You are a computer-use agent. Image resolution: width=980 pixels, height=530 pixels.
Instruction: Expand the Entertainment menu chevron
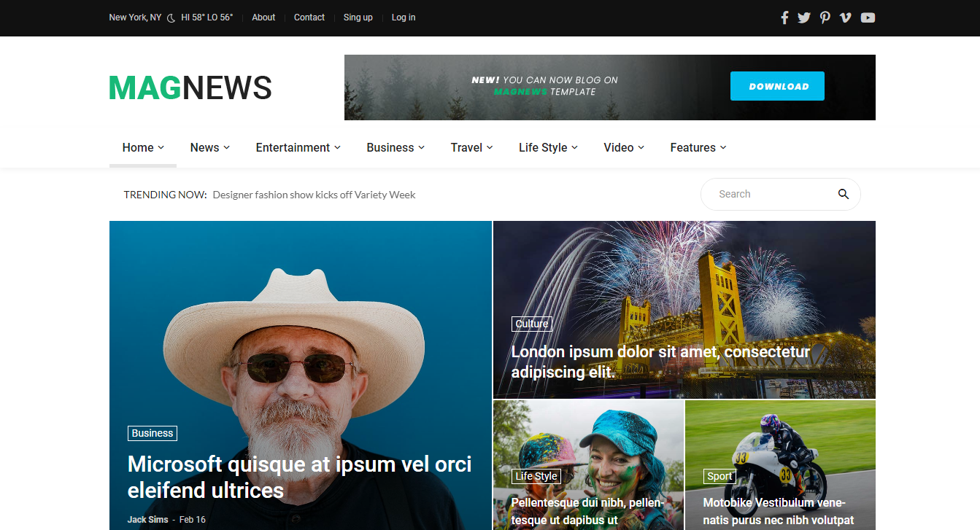click(x=338, y=147)
